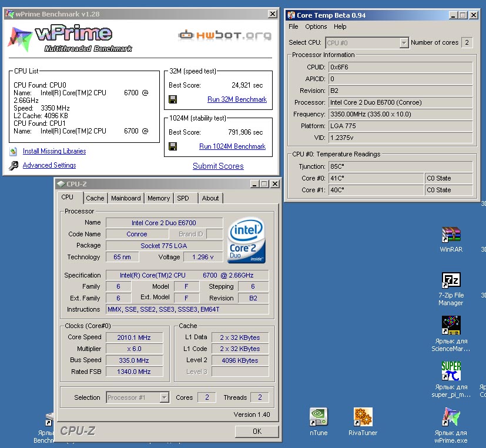Open the File menu in Core Temp
Viewport: 486px width, 448px height.
click(293, 26)
